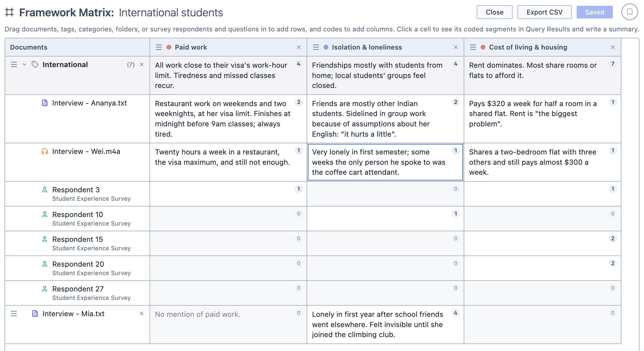The image size is (644, 351).
Task: Select Wei's Cost of living summary cell
Action: coord(543,162)
